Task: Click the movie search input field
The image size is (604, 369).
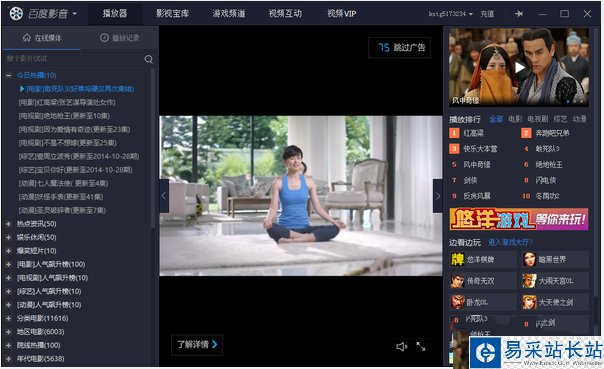Action: 73,59
